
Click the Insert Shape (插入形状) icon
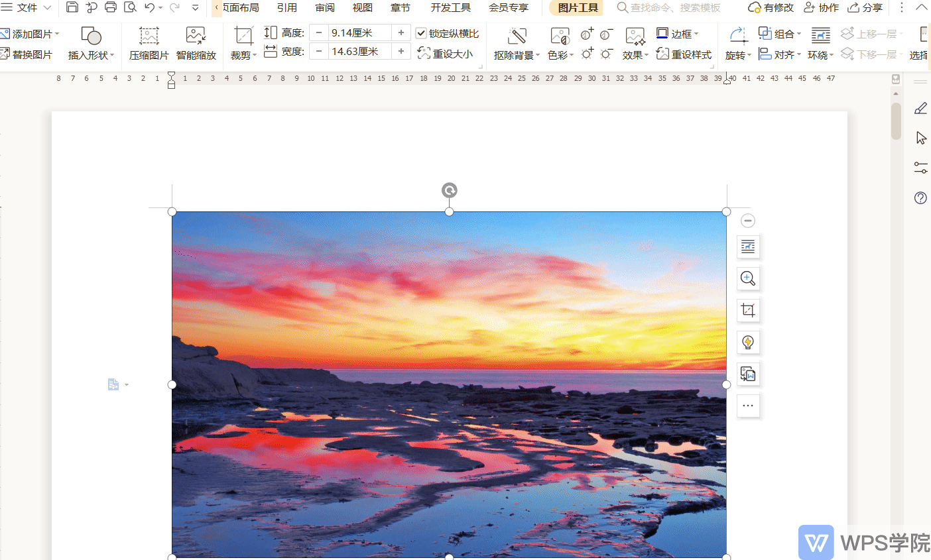tap(91, 35)
